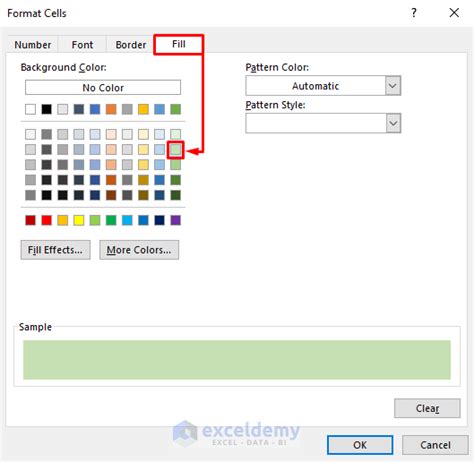Choose the orange swatch in top theme row
474x462 pixels.
(111, 109)
